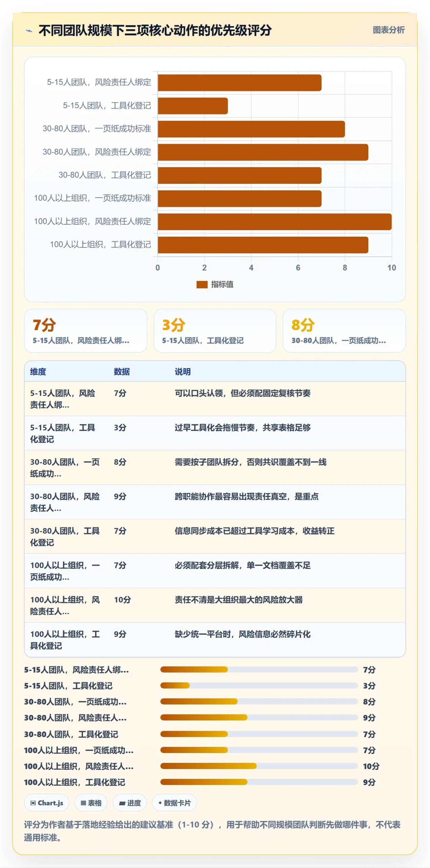Click the 说明 table column header
Screen dimensions: 430x868
coord(183,371)
